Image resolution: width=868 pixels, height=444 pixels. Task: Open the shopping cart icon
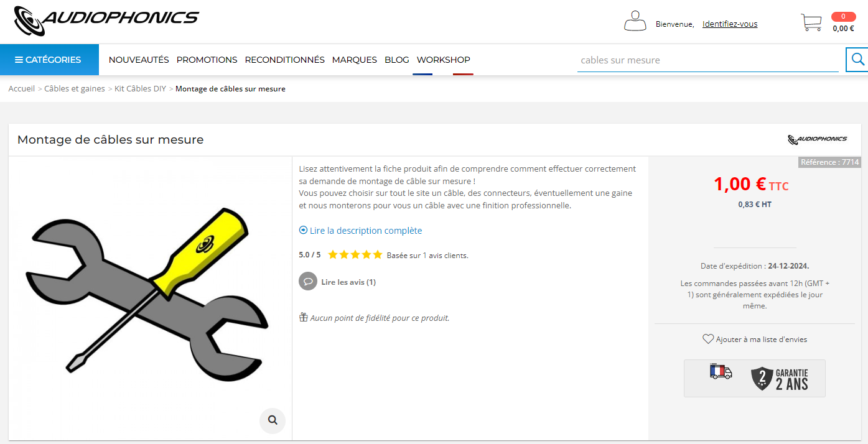pyautogui.click(x=811, y=22)
